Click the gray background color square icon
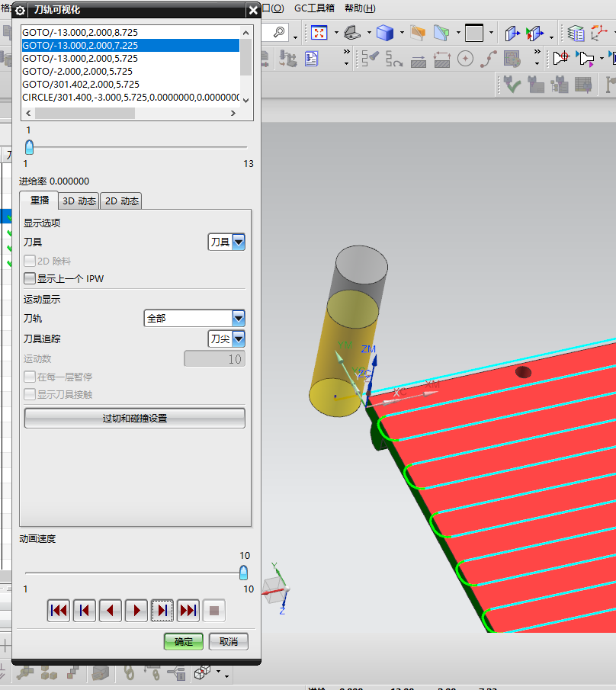 [474, 33]
